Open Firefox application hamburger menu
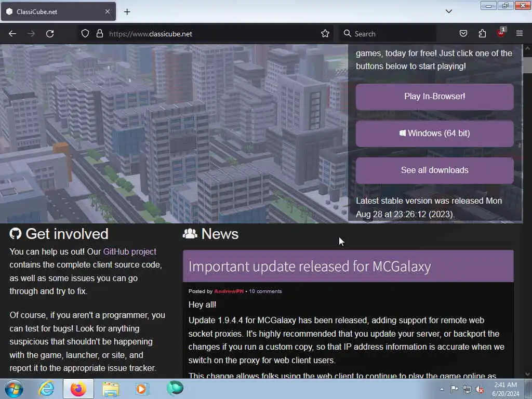532x399 pixels. 520,33
